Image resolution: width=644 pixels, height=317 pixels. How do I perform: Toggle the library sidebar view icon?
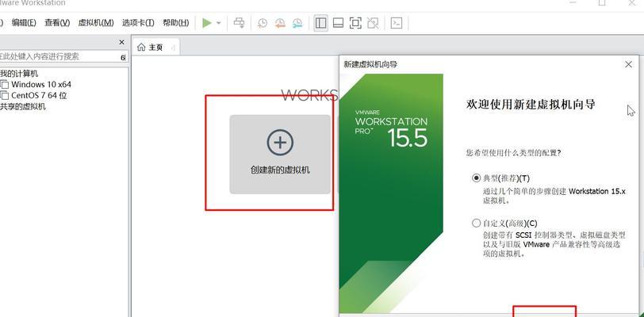tap(320, 23)
